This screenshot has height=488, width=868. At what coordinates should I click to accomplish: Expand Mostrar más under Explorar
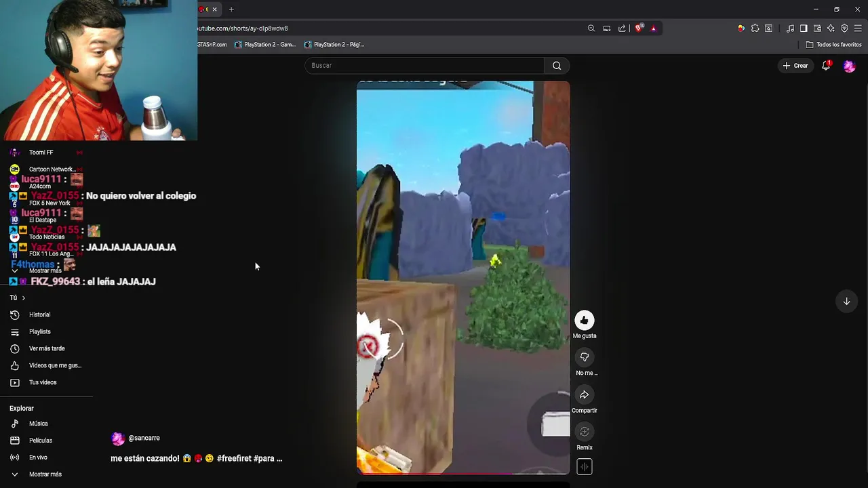pyautogui.click(x=46, y=474)
